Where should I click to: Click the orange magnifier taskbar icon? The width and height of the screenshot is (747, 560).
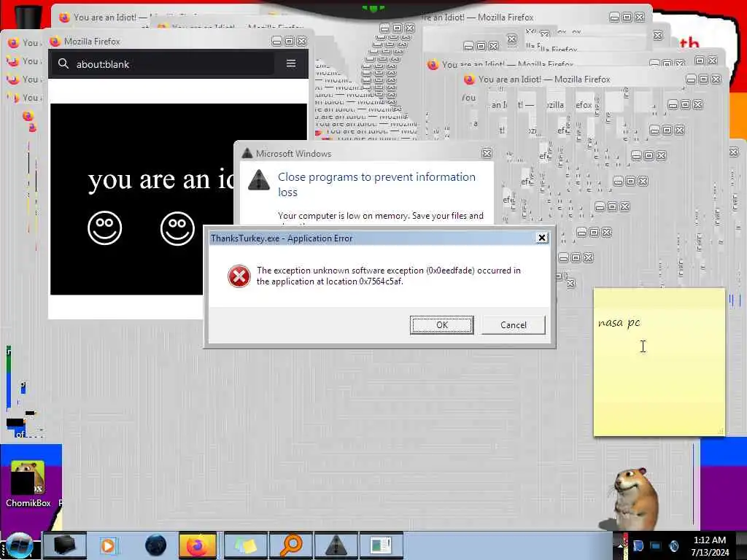[291, 545]
